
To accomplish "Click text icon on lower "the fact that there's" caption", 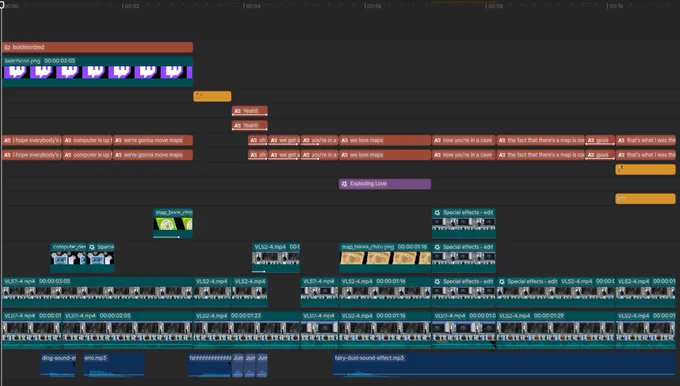I will (x=502, y=155).
